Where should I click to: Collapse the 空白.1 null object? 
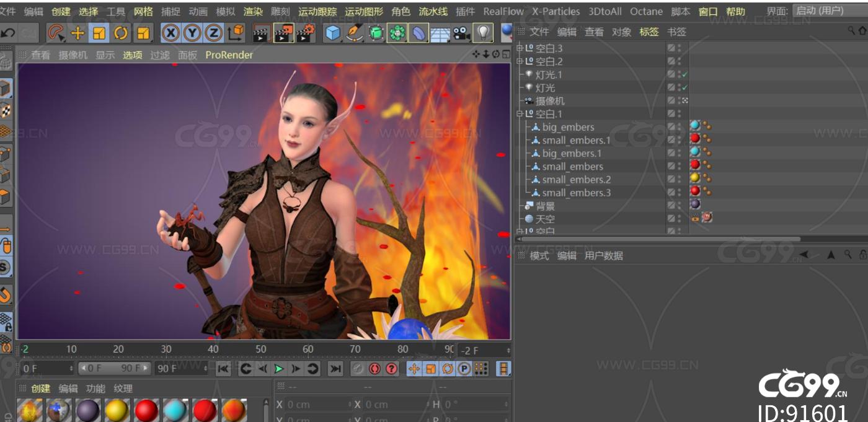coord(520,114)
